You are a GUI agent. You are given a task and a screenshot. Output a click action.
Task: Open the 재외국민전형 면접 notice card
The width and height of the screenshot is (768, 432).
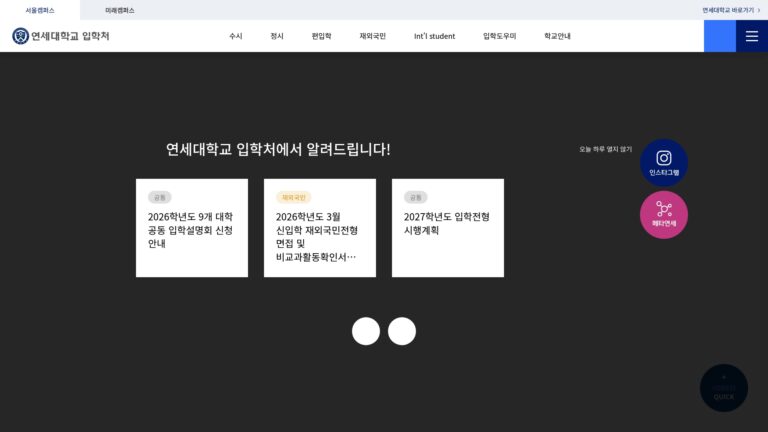click(x=320, y=228)
